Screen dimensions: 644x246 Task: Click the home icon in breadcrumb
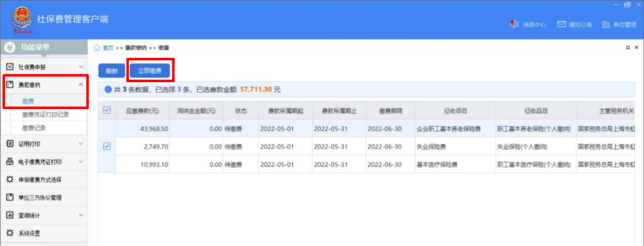(97, 48)
